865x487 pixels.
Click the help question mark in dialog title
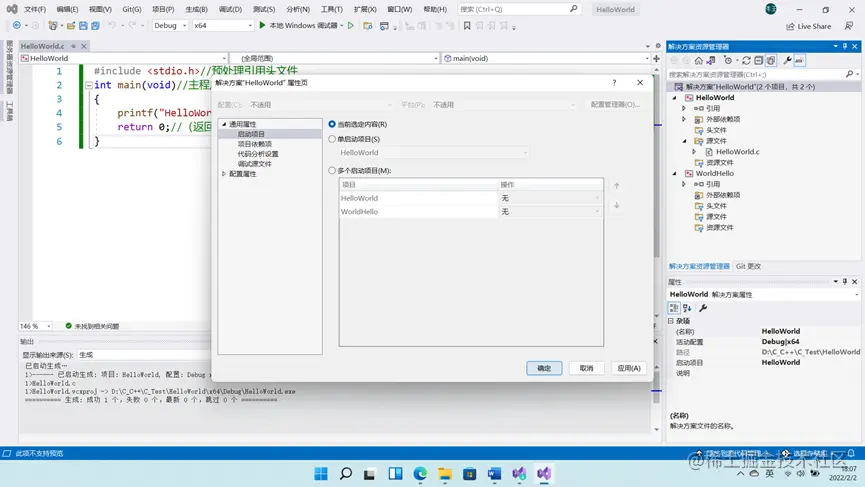tap(614, 82)
